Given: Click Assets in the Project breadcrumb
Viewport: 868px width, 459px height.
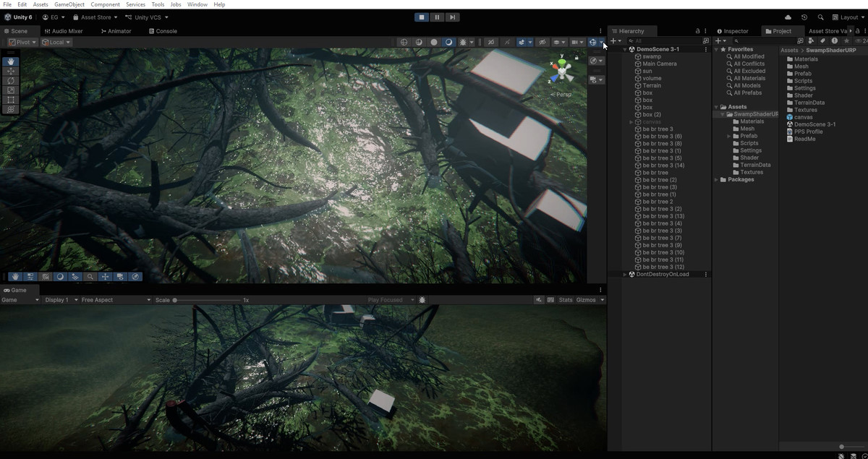Looking at the screenshot, I should [x=789, y=51].
